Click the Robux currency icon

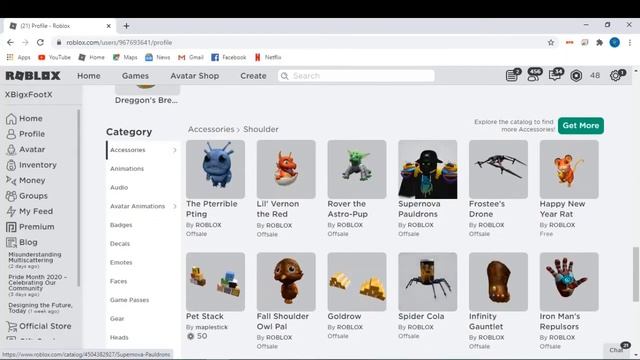coord(576,76)
